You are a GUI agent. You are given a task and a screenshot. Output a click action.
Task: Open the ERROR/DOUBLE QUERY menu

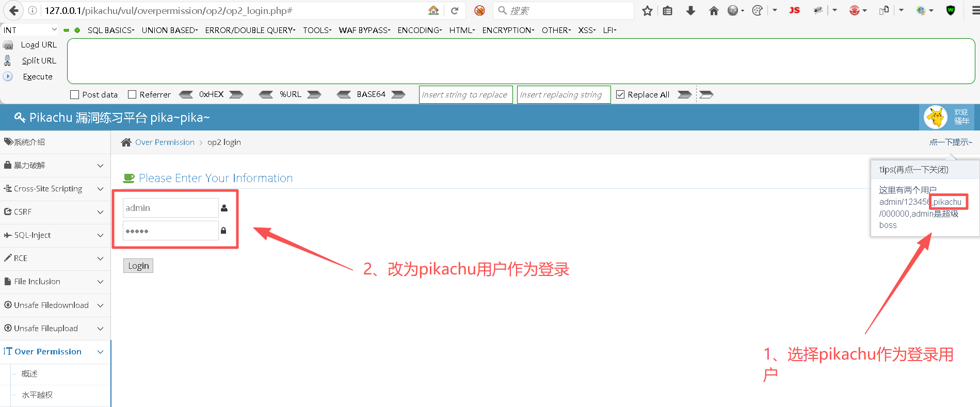[250, 30]
